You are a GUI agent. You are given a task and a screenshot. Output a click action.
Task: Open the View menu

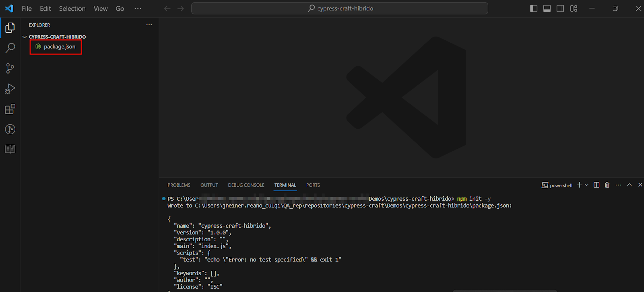click(x=101, y=8)
